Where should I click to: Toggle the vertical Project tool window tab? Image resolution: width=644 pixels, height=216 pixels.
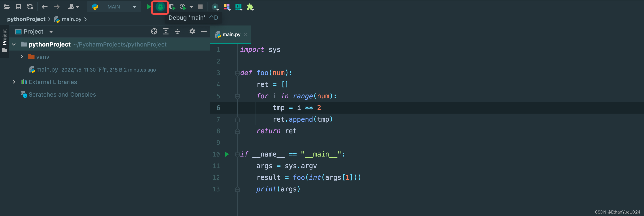tap(4, 41)
